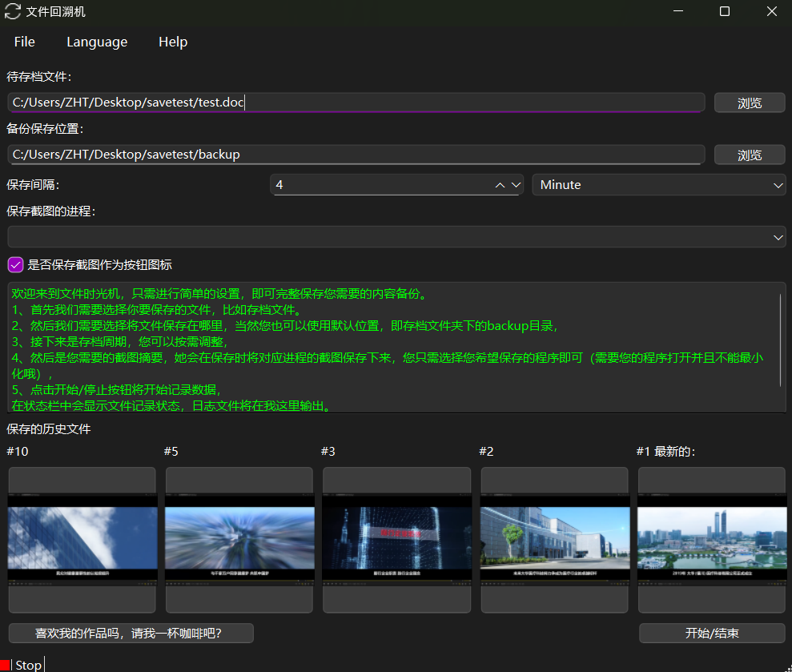Click the log text area scrollbar
Screen dimensions: 792x672
780,341
